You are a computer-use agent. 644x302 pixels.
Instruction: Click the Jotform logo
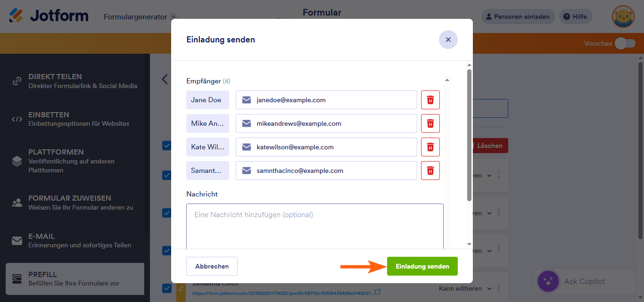pos(49,16)
